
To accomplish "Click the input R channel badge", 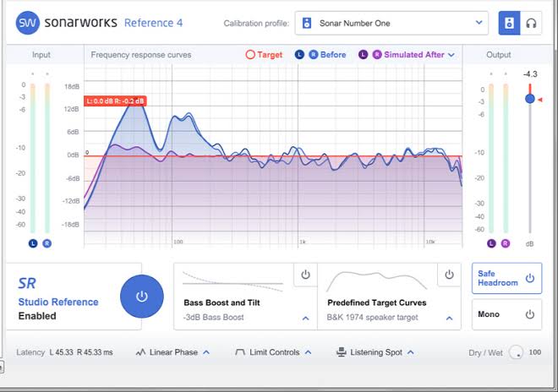I will coord(47,243).
